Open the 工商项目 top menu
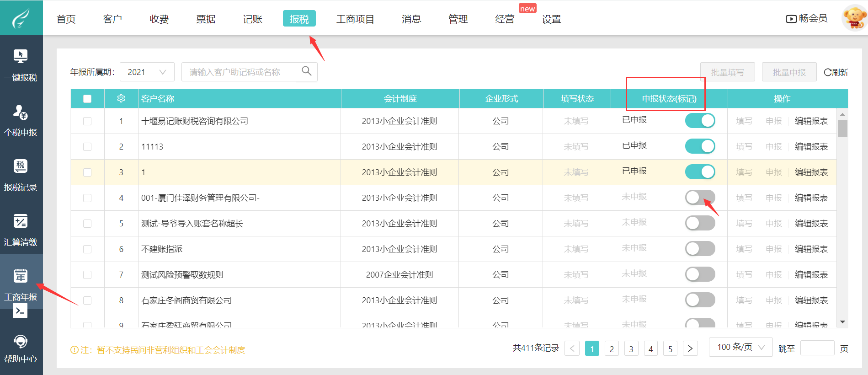Image resolution: width=868 pixels, height=375 pixels. pos(355,19)
